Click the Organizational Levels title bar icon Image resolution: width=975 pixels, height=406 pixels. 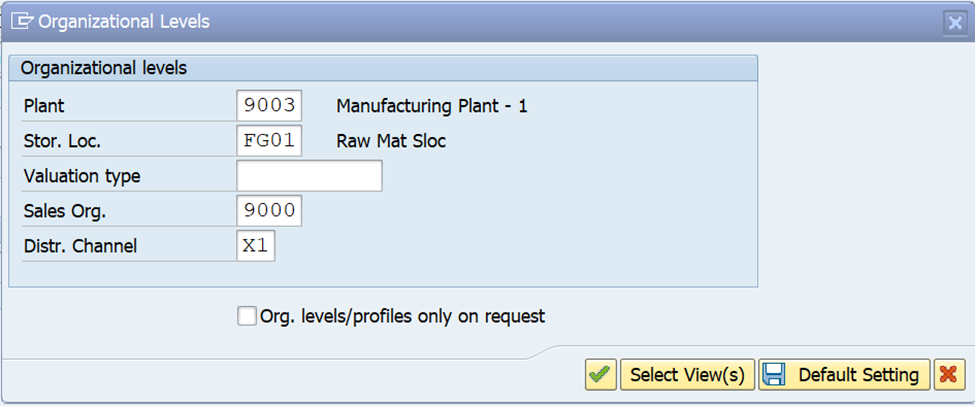pos(21,20)
